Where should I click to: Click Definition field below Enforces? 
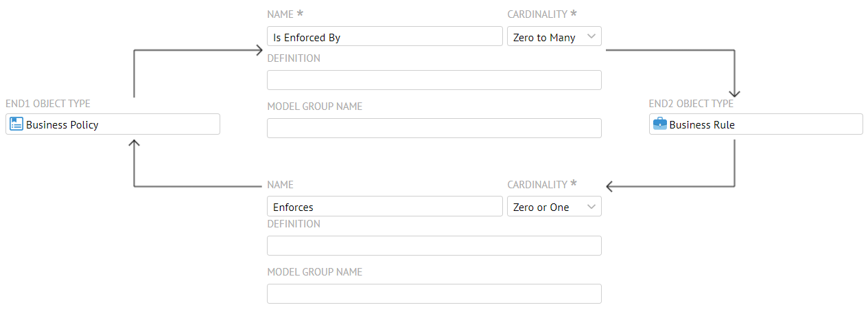[434, 246]
